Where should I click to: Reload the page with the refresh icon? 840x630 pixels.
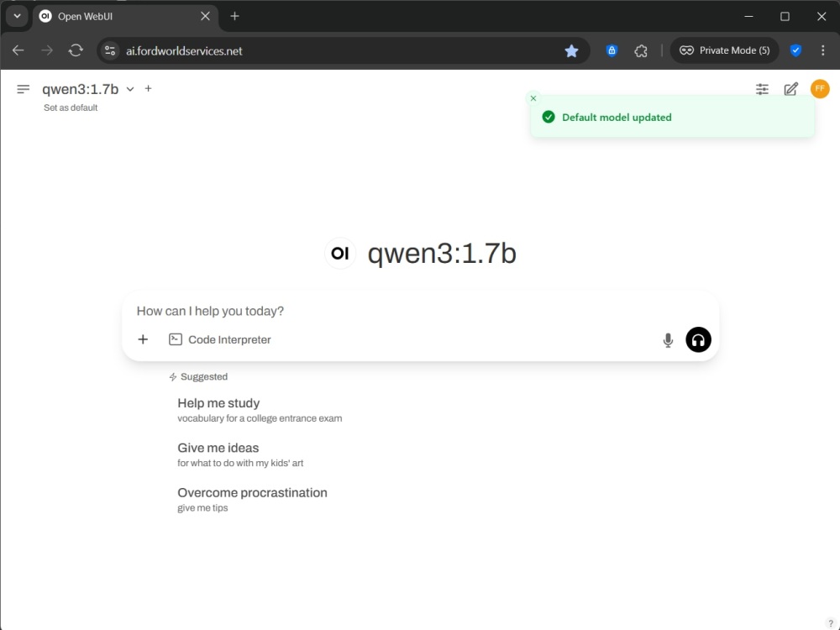coord(76,50)
